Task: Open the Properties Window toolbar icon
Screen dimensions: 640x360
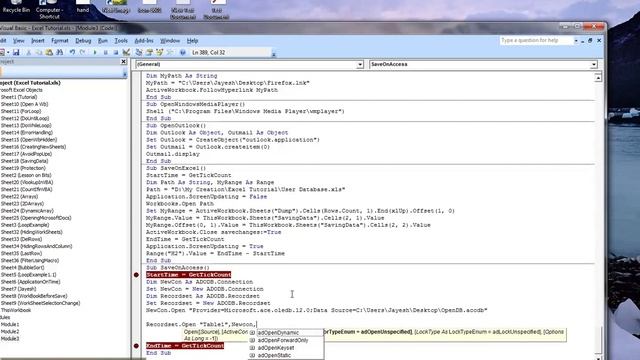Action: 149,52
